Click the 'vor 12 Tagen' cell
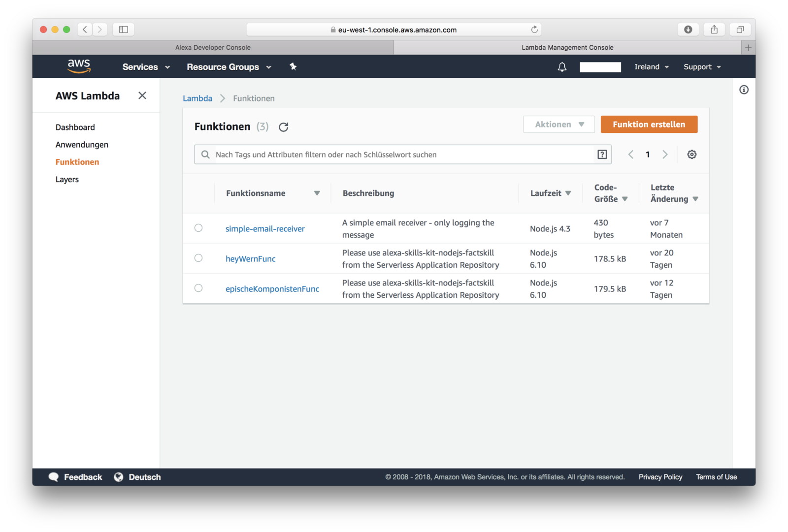This screenshot has width=788, height=532. point(662,289)
